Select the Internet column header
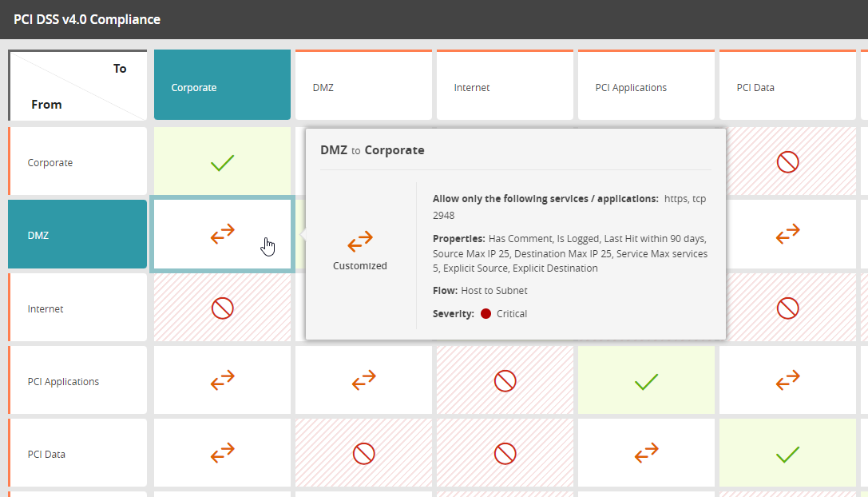868x497 pixels. (505, 87)
